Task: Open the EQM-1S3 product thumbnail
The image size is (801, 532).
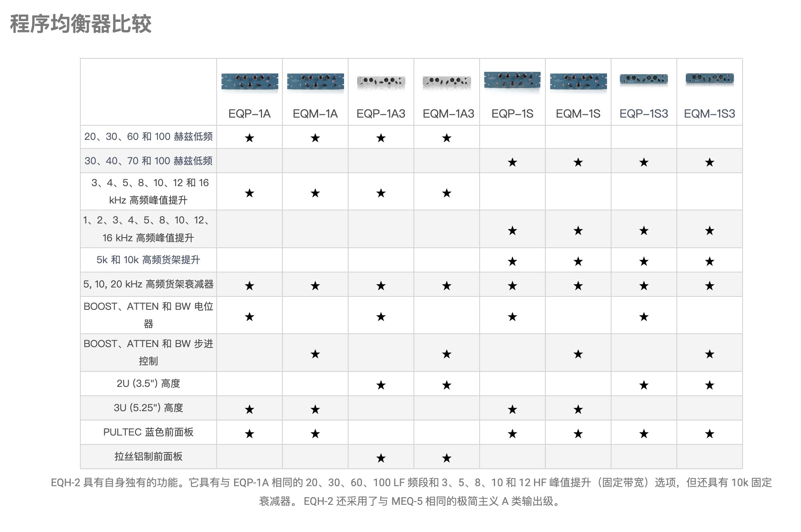Action: (710, 79)
